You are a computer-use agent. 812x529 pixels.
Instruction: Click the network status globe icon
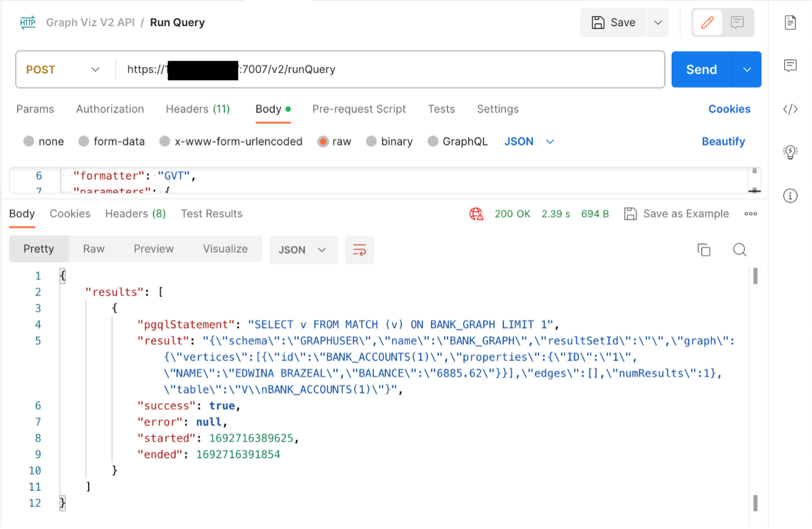pyautogui.click(x=476, y=214)
